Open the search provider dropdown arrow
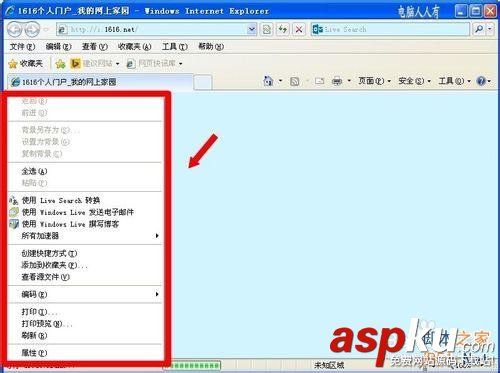500x373 pixels. coord(489,30)
